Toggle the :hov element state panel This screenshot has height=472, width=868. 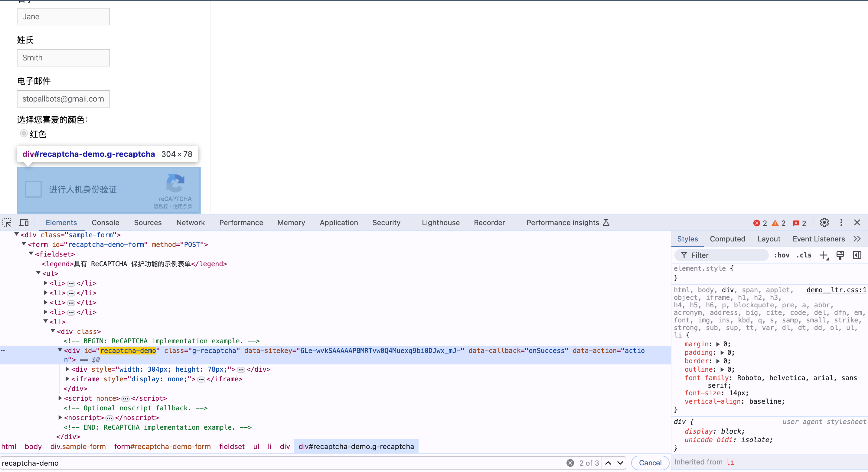coord(782,255)
